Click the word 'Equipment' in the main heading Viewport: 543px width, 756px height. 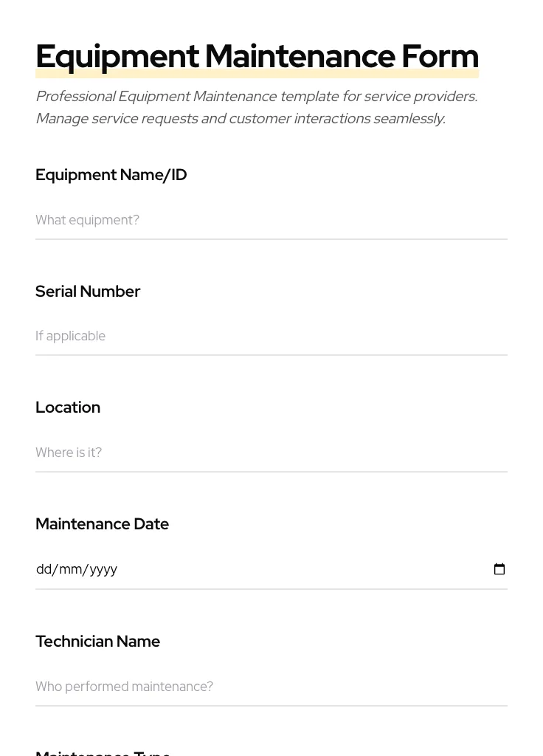(117, 56)
